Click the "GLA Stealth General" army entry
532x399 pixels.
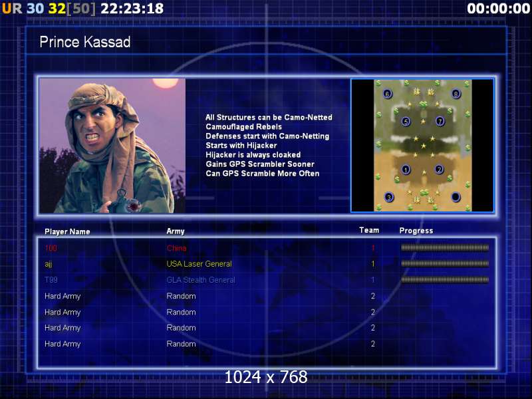pyautogui.click(x=201, y=280)
